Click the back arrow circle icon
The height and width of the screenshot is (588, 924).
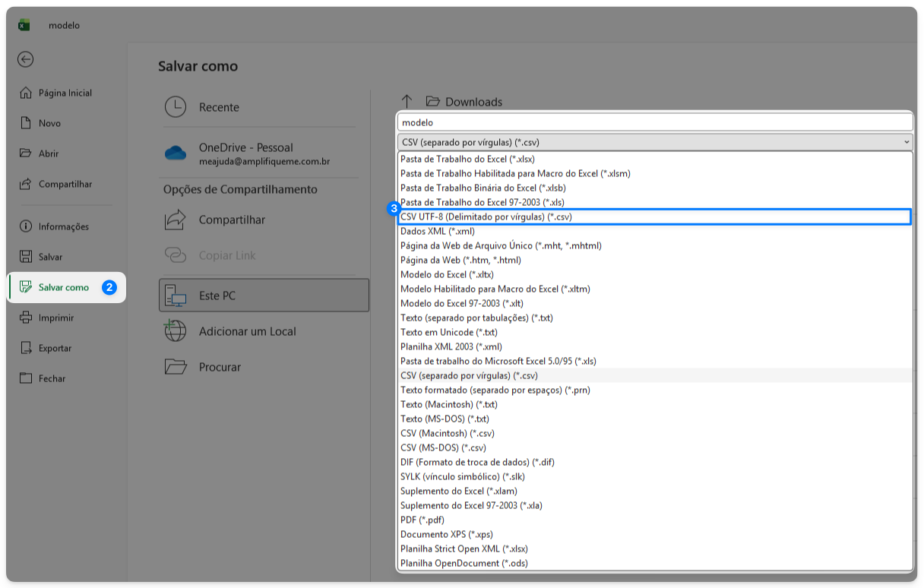[26, 59]
